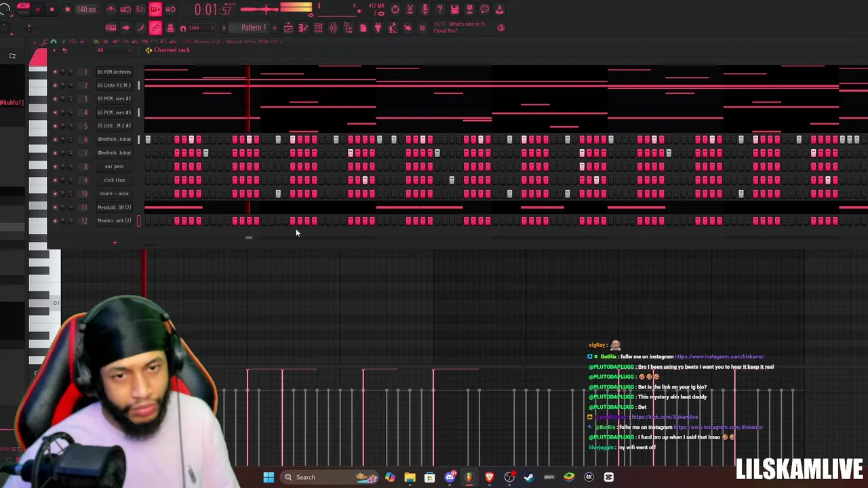This screenshot has width=868, height=488.
Task: Open the browser tree view icon
Action: click(348, 28)
